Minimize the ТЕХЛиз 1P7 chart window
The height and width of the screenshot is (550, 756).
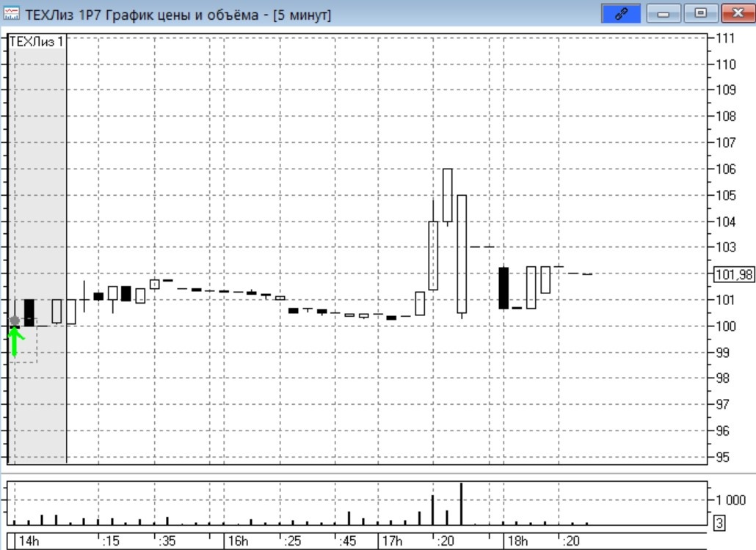tap(664, 13)
